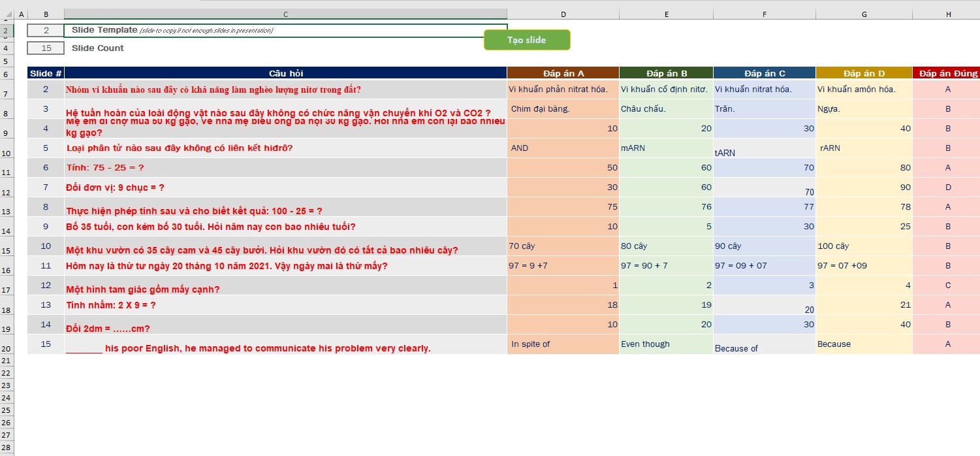Select question Tính nhẩm: 2 X 9

[285, 305]
